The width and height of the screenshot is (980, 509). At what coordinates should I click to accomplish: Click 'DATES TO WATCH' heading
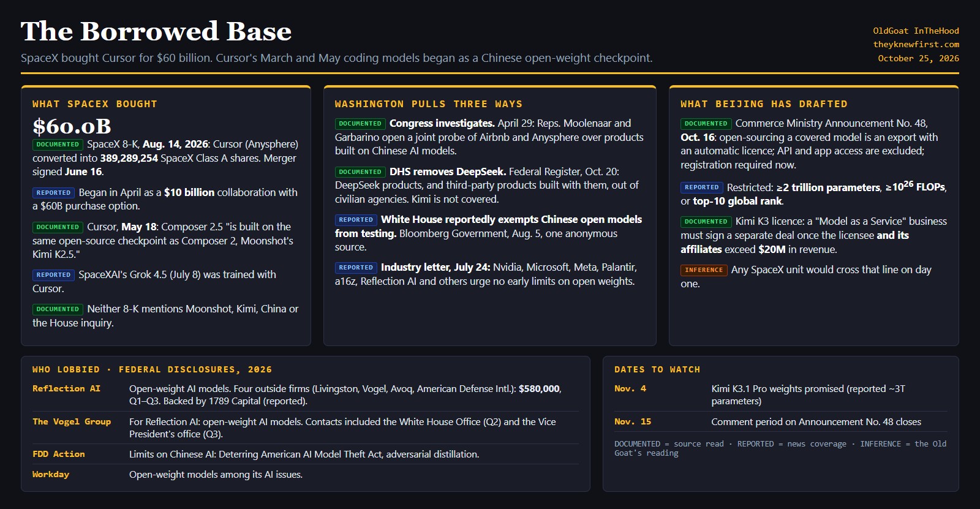coord(657,369)
